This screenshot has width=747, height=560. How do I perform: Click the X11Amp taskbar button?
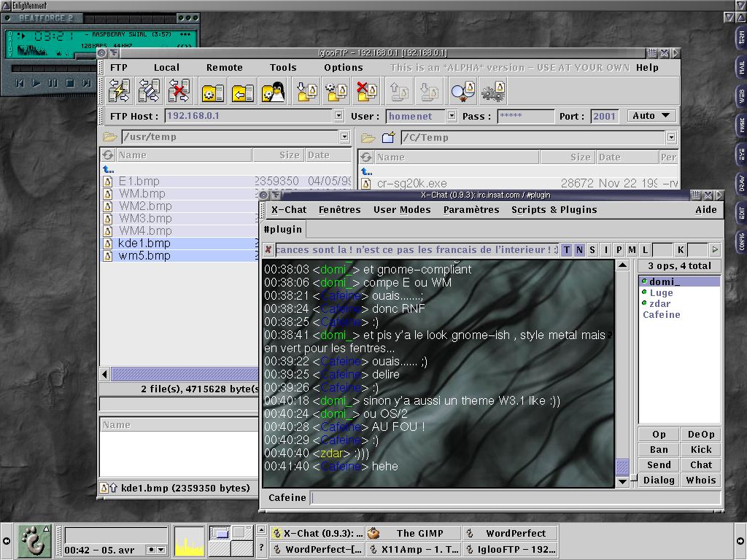pyautogui.click(x=414, y=550)
